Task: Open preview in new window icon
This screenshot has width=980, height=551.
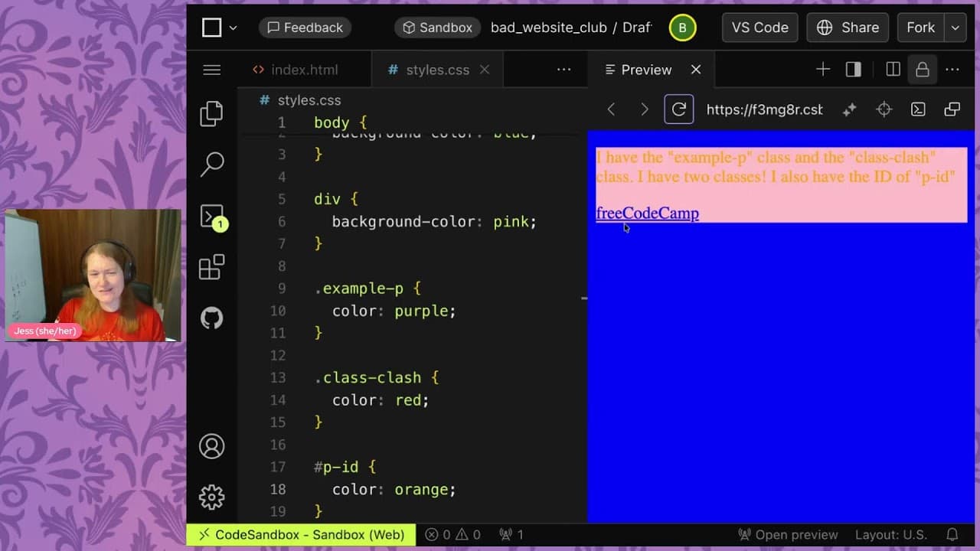Action: click(x=952, y=109)
